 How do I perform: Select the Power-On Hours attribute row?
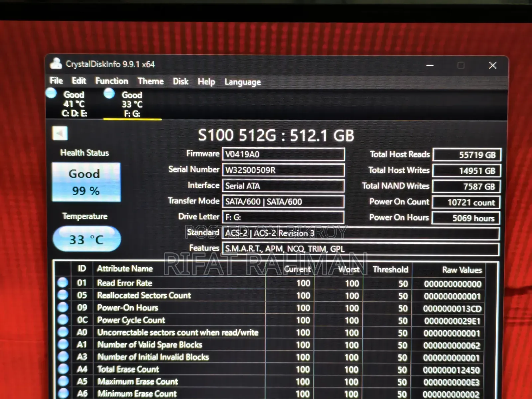[x=270, y=308]
